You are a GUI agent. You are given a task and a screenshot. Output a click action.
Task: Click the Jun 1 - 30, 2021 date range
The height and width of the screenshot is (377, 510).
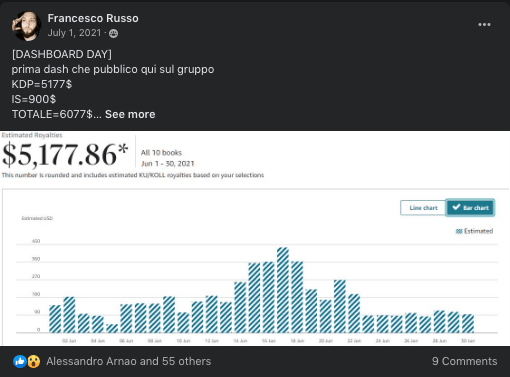tap(167, 164)
